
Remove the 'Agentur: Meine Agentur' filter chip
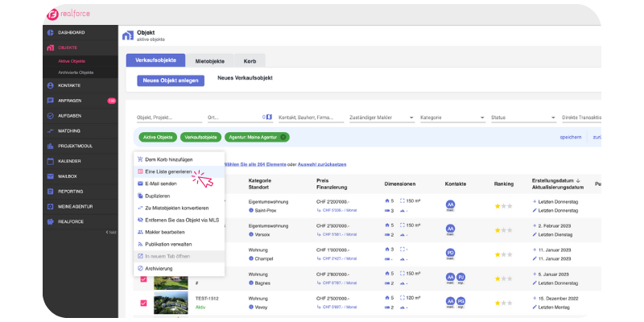click(x=283, y=138)
